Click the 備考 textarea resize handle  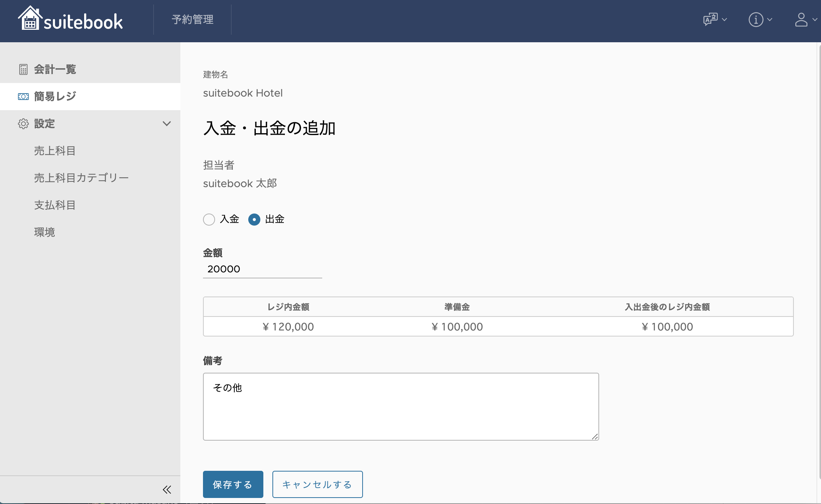click(595, 436)
